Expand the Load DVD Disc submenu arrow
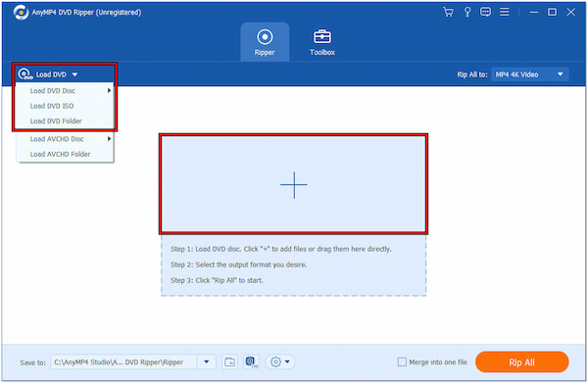Screen dimensions: 588x383 [109, 90]
